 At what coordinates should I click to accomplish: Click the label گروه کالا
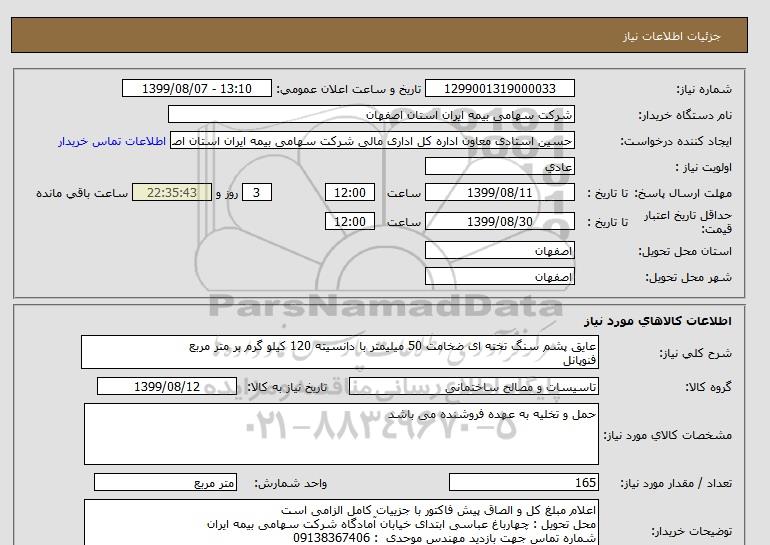[x=708, y=387]
